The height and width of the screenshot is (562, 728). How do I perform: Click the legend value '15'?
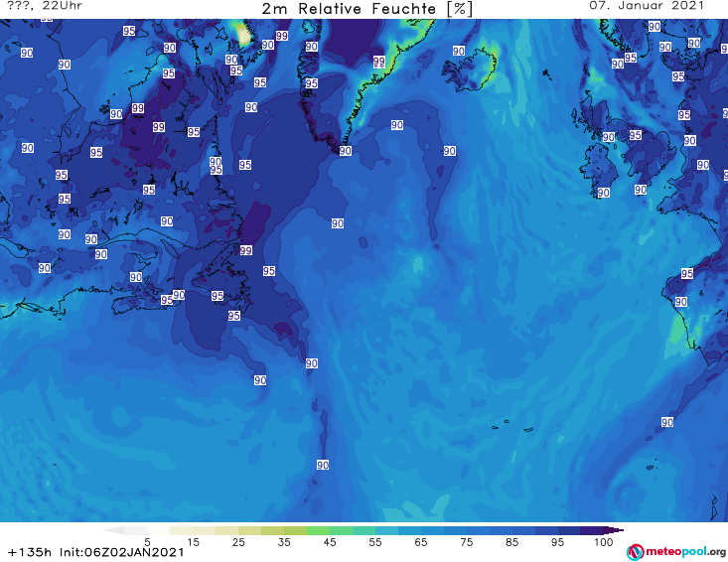pos(193,542)
